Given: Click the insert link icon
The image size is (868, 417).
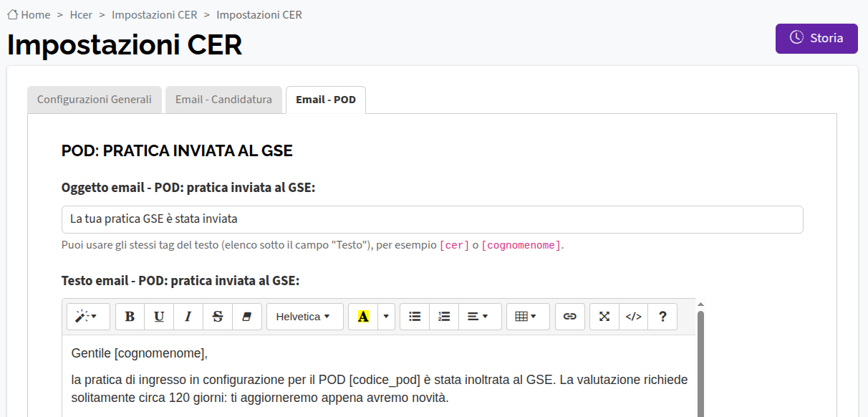Looking at the screenshot, I should (x=570, y=316).
